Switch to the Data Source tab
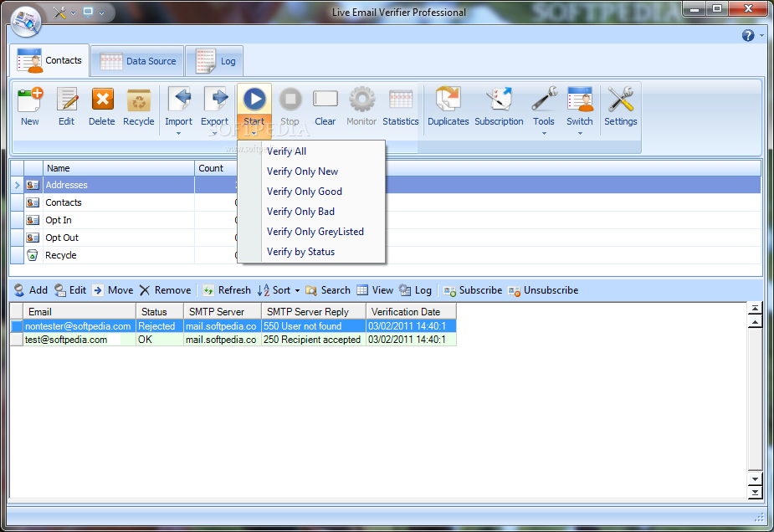 coord(138,61)
